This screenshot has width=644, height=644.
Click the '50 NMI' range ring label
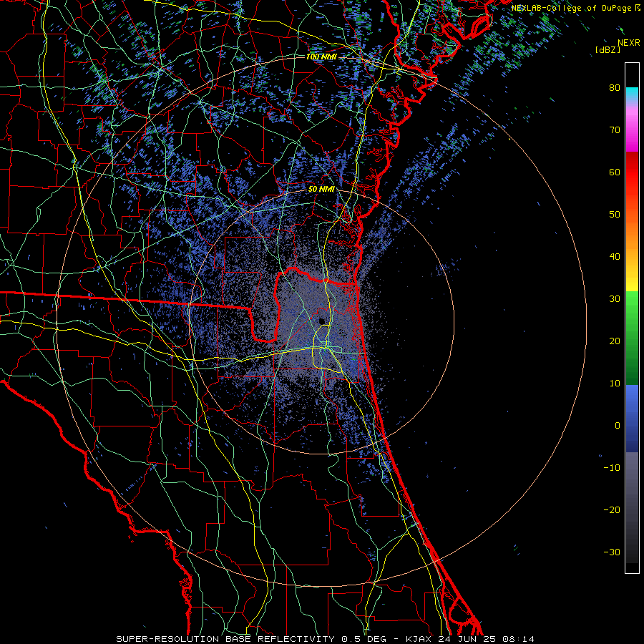click(x=321, y=190)
